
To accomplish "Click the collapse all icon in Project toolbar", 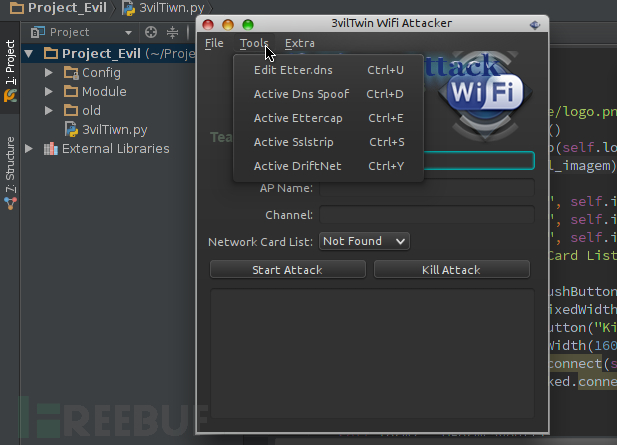I will (x=172, y=32).
